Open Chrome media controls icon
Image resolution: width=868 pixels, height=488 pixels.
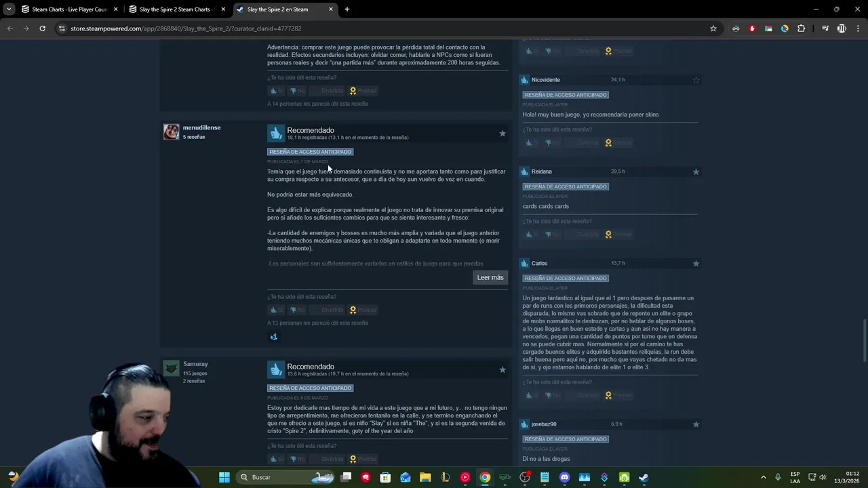coord(825,28)
